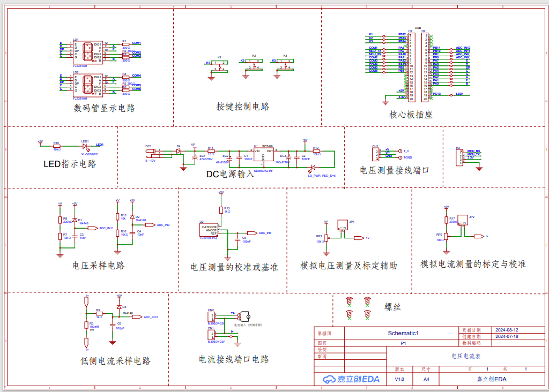Select the RP1 potentiometer symbol
549x392 pixels.
327,238
